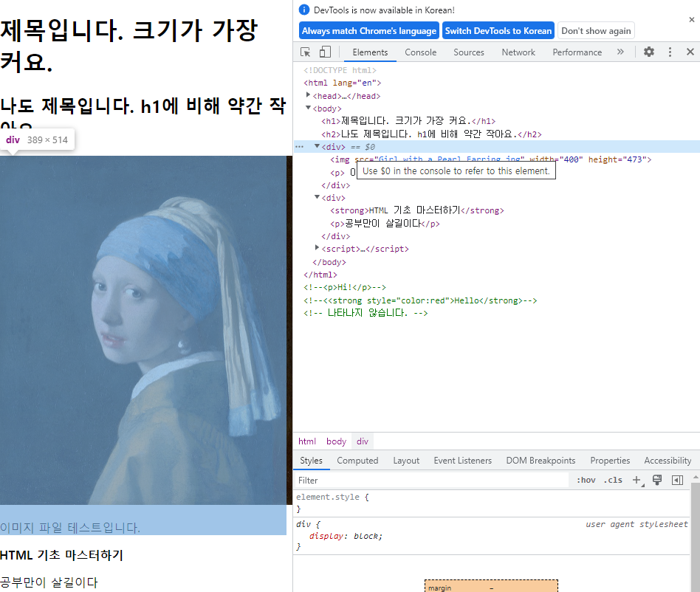Viewport: 700px width, 592px height.
Task: Open the Event Listeners pane tab
Action: (462, 461)
